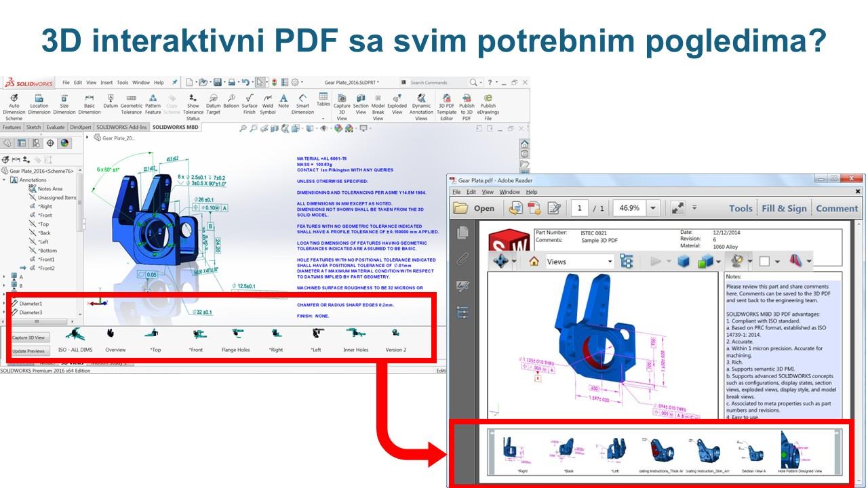868x488 pixels.
Task: Toggle the page thumbnails side panel
Action: [463, 232]
